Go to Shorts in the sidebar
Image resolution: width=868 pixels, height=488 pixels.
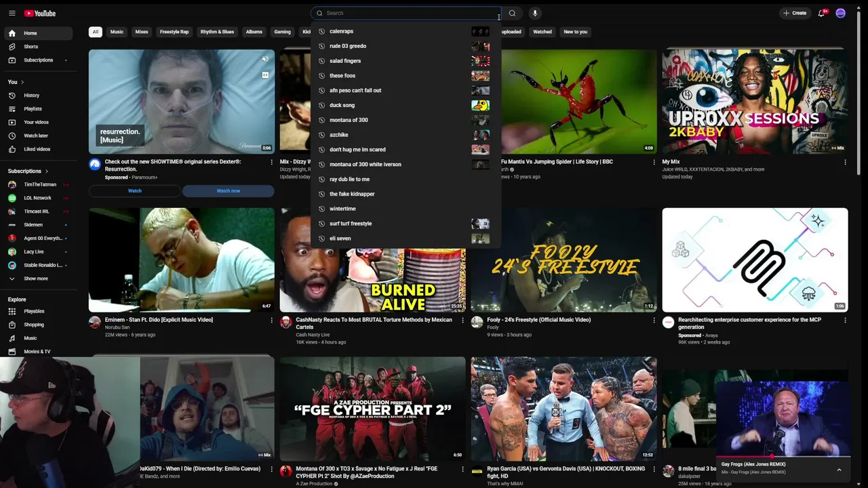[x=38, y=47]
